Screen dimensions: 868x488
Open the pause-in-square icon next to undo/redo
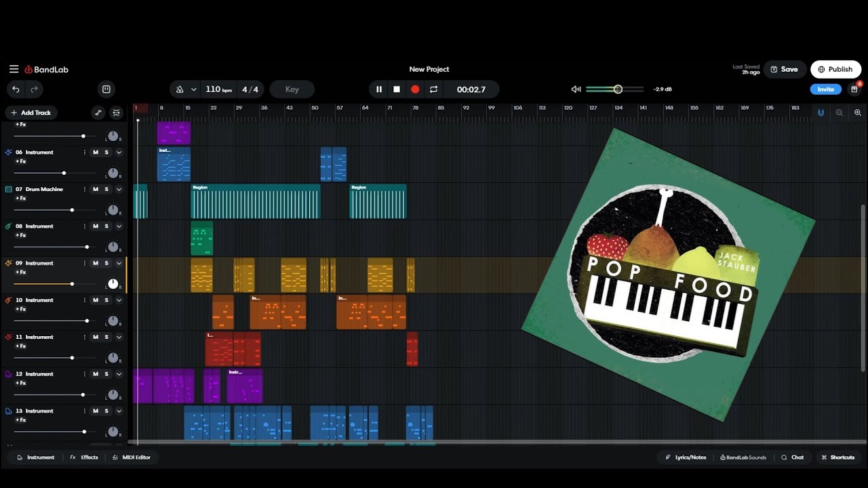(106, 89)
